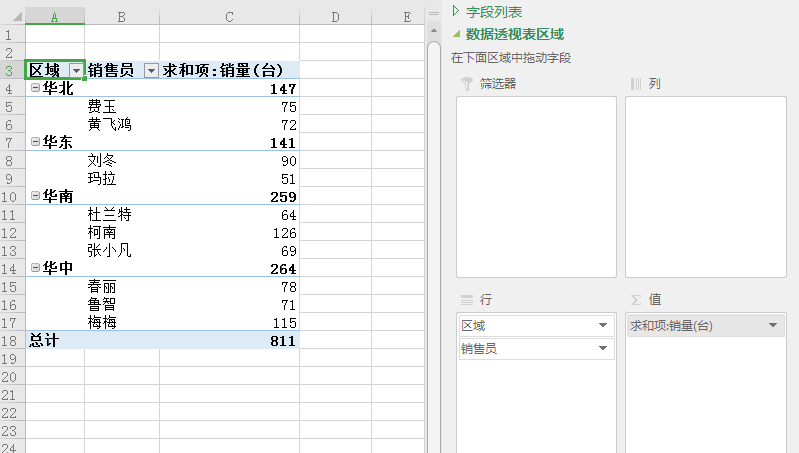Screen dimensions: 799x453
Task: Select the cell with 鲁智
Action: [x=122, y=304]
